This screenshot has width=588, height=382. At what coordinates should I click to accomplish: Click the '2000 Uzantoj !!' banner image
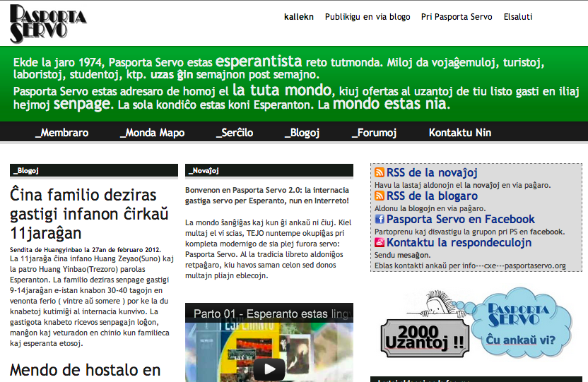click(x=425, y=338)
